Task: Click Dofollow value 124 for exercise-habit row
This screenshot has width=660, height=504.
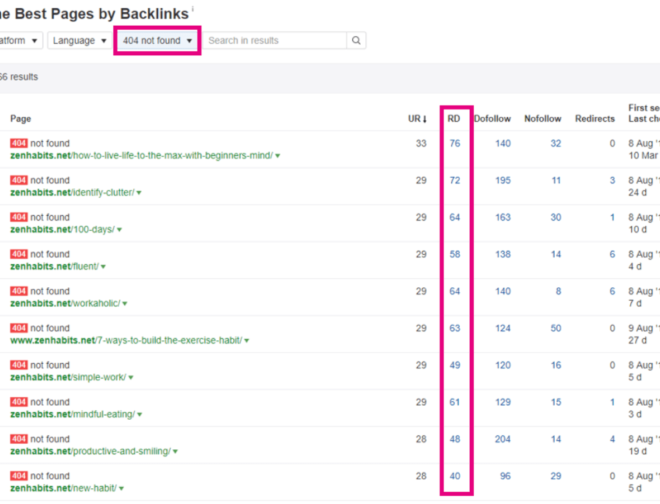Action: [503, 328]
